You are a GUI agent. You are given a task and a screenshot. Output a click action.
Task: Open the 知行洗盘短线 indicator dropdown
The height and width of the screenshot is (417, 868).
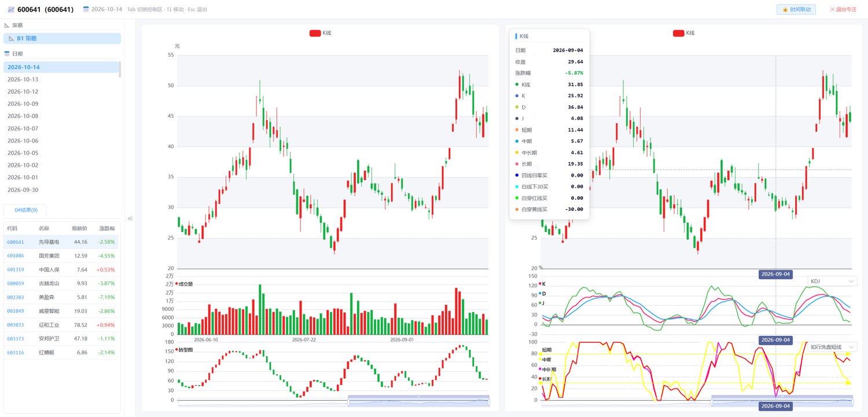[832, 347]
